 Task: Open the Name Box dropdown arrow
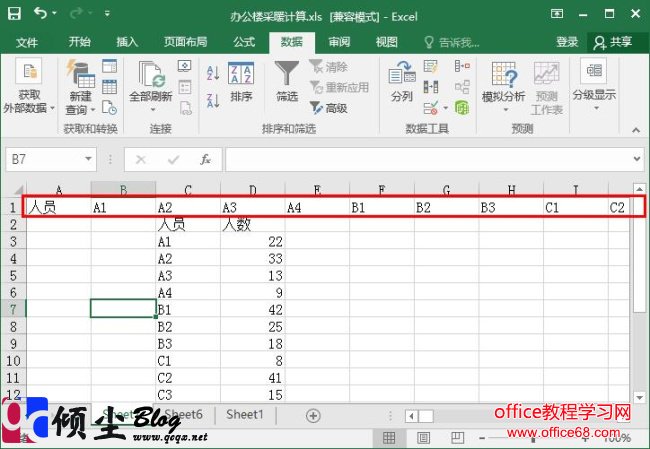pos(88,159)
